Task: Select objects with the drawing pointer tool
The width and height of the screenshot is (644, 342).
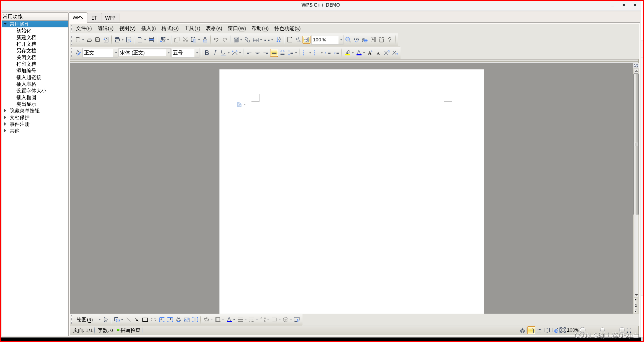Action: (106, 320)
